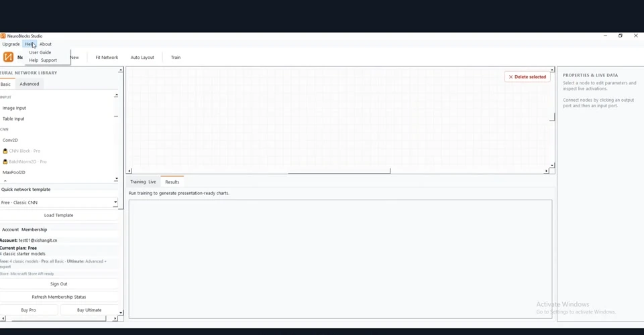Click the Load Template button
644x335 pixels.
[59, 215]
